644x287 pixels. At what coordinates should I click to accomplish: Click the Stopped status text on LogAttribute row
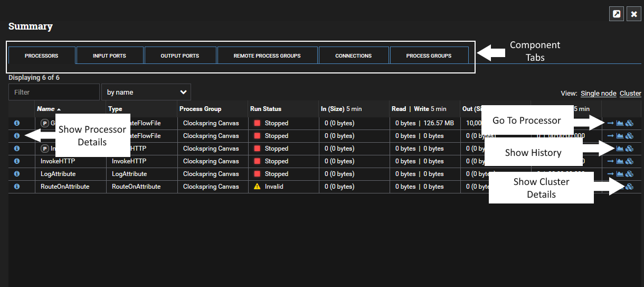277,174
